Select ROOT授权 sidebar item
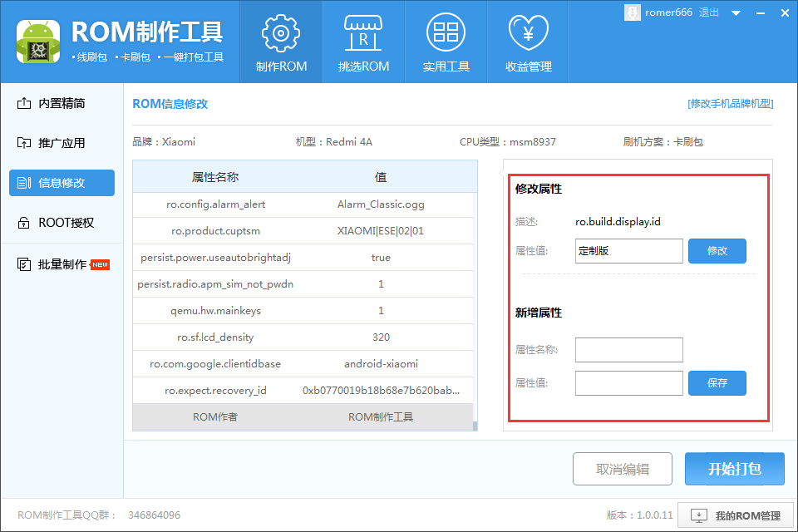Screen dimensions: 798x532 point(62,223)
